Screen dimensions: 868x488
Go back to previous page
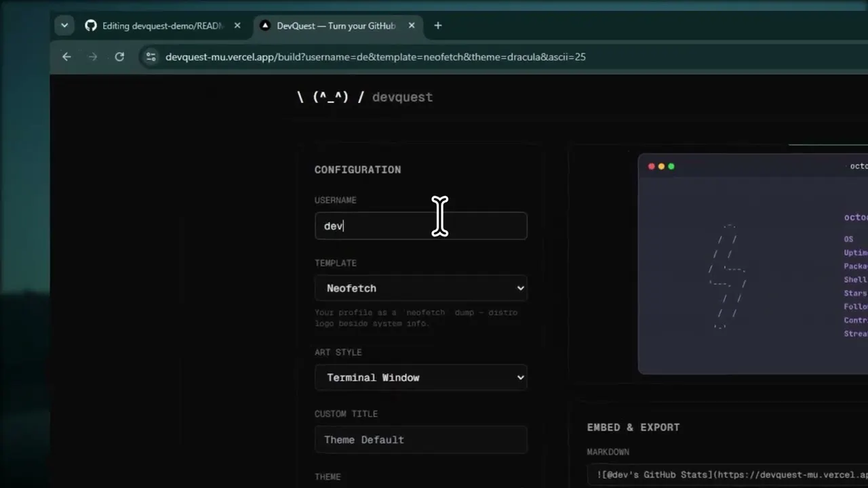[66, 57]
